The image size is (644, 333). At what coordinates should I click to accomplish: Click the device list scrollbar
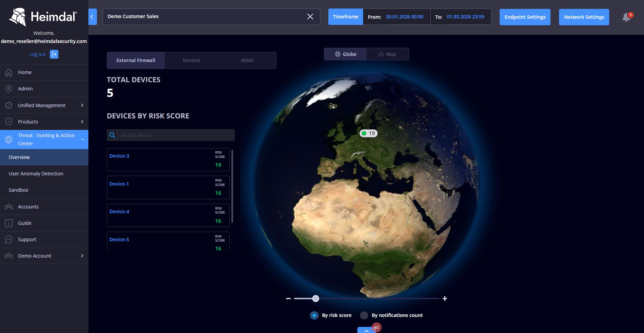(232, 186)
